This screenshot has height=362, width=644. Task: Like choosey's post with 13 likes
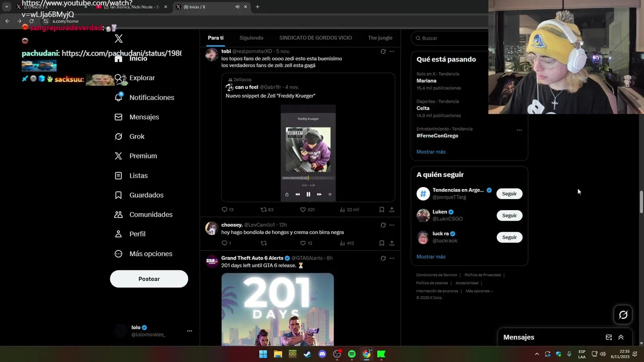306,243
